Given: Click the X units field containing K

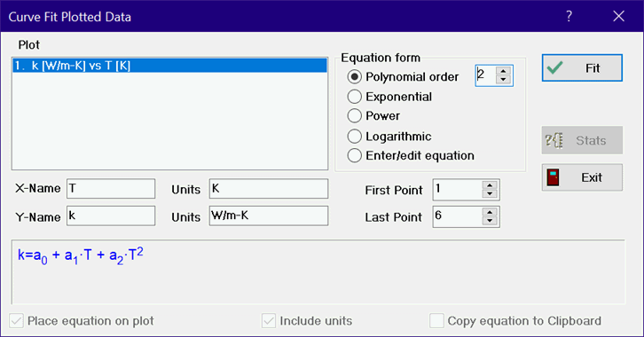Looking at the screenshot, I should (269, 189).
